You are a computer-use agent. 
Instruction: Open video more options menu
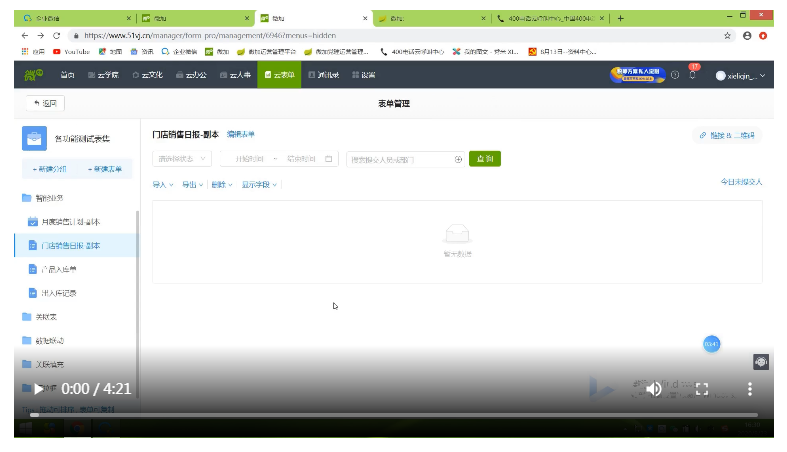click(x=750, y=389)
